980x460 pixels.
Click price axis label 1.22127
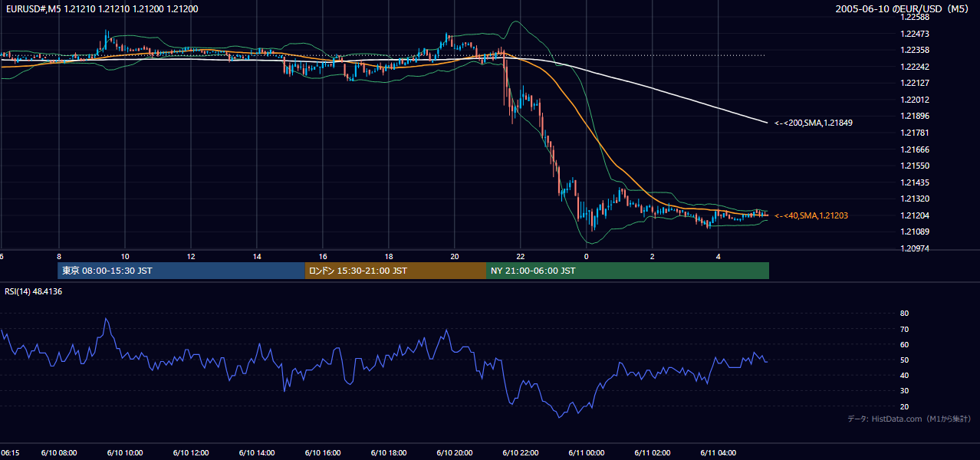tap(916, 83)
